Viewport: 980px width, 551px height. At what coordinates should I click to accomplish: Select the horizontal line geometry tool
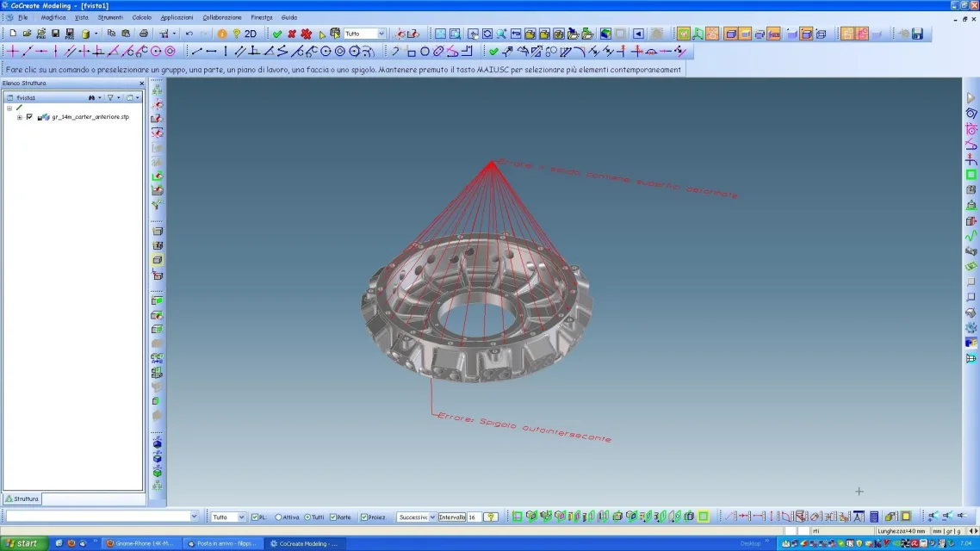point(211,52)
